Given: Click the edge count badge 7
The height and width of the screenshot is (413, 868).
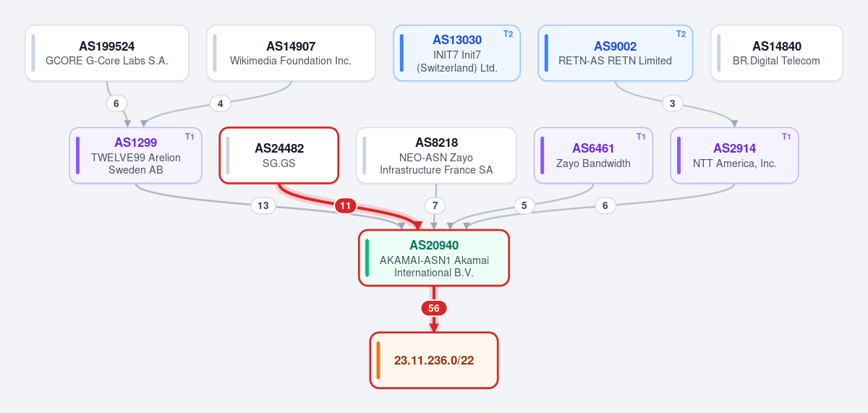Looking at the screenshot, I should pyautogui.click(x=435, y=206).
